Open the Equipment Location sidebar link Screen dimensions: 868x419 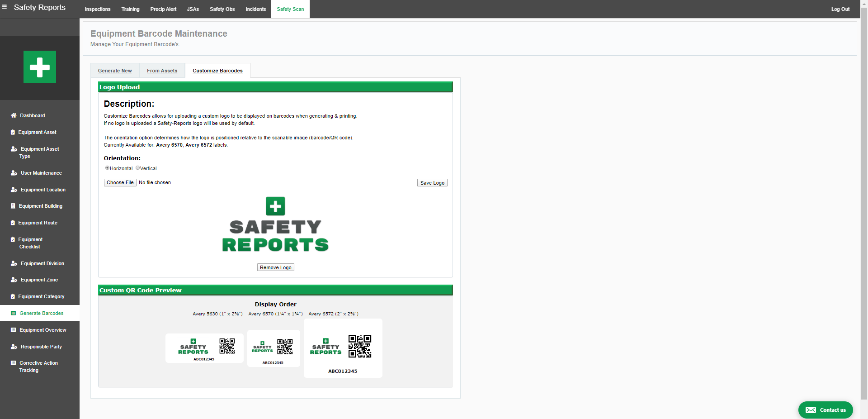click(43, 190)
